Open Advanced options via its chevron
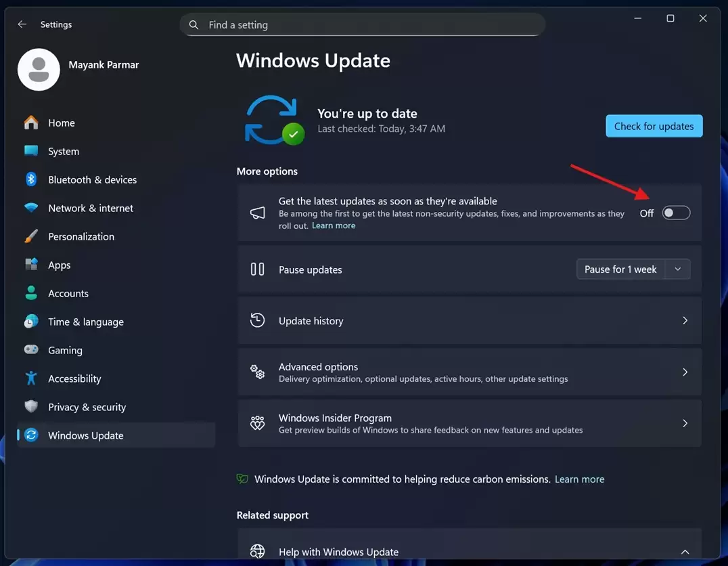This screenshot has width=728, height=566. coord(685,372)
